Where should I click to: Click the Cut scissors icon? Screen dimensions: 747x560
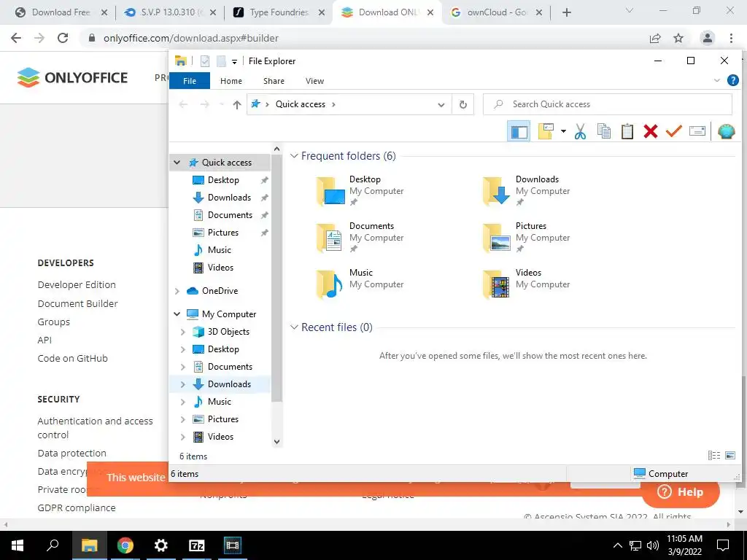[580, 131]
